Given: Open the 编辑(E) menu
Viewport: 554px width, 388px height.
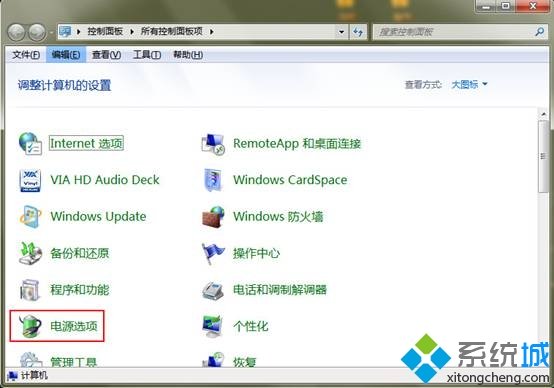Looking at the screenshot, I should (x=66, y=55).
